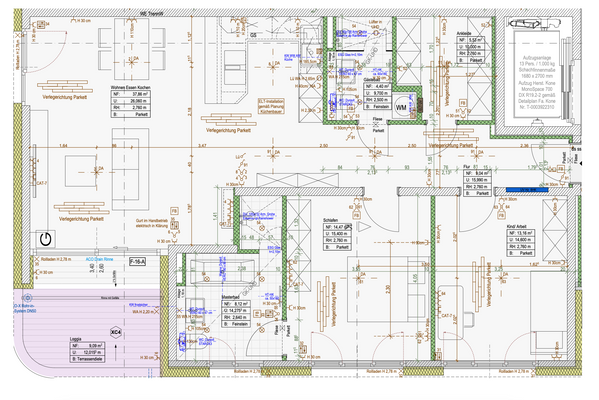Click the 'Kind/ Arbeit' room label
Screen dimensions: 599x400
click(516, 227)
